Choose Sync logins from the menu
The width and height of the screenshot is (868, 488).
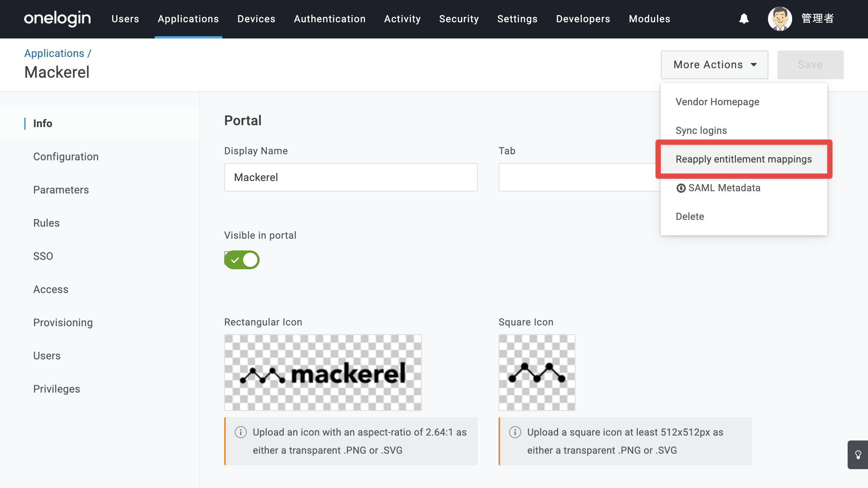tap(744, 130)
